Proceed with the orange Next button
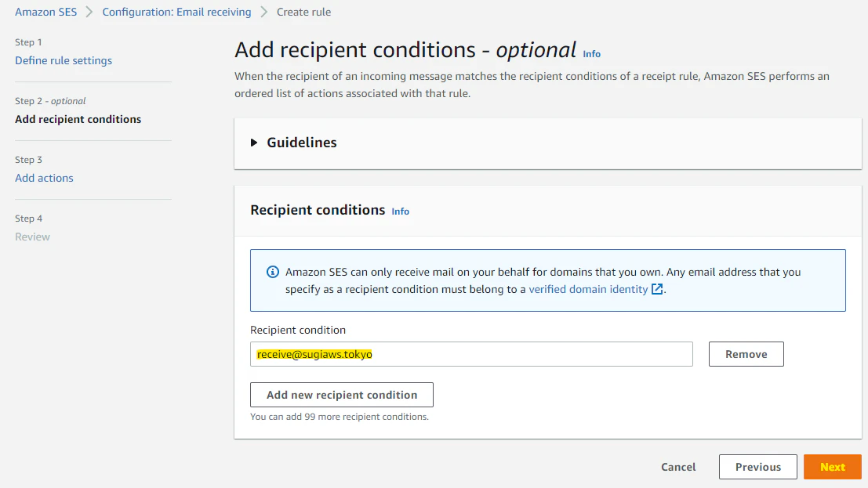The height and width of the screenshot is (488, 868). tap(832, 467)
